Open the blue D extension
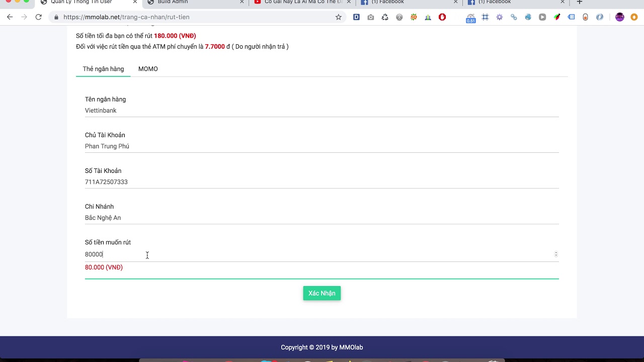The width and height of the screenshot is (644, 362). tap(356, 17)
